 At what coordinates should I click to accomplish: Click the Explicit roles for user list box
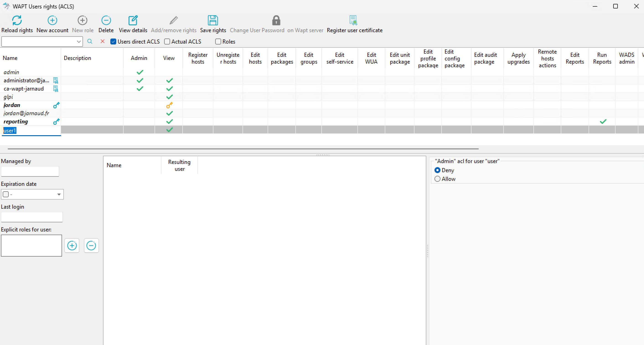tap(31, 246)
